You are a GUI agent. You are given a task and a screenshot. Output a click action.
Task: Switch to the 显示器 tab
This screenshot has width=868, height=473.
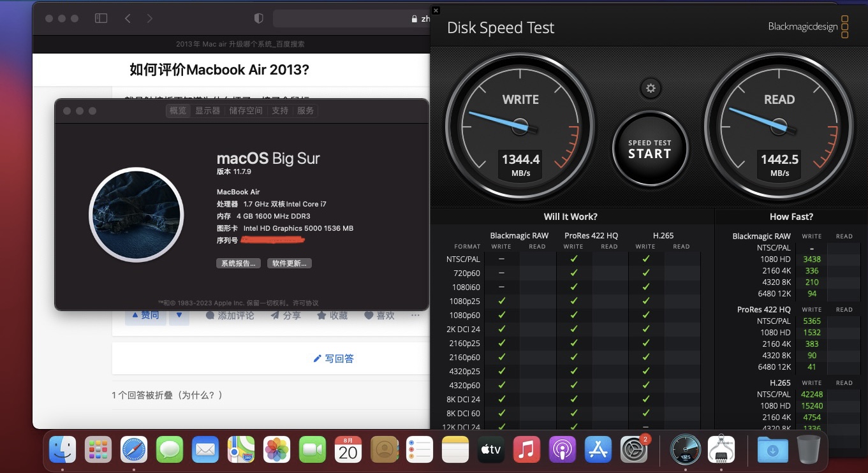[x=207, y=111]
